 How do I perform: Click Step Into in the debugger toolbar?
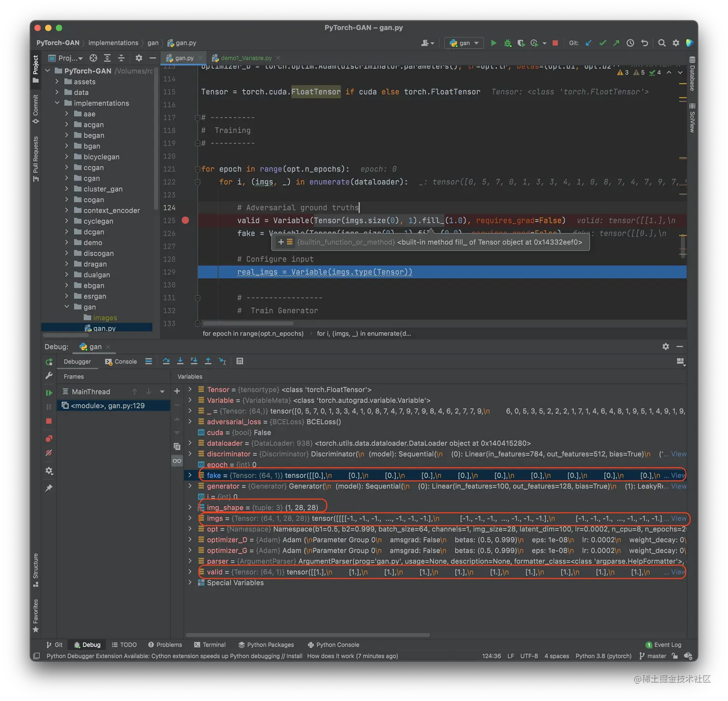(x=180, y=361)
